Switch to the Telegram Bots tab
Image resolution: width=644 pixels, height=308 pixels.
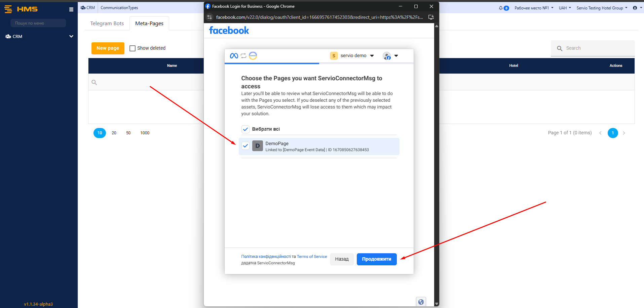tap(107, 24)
